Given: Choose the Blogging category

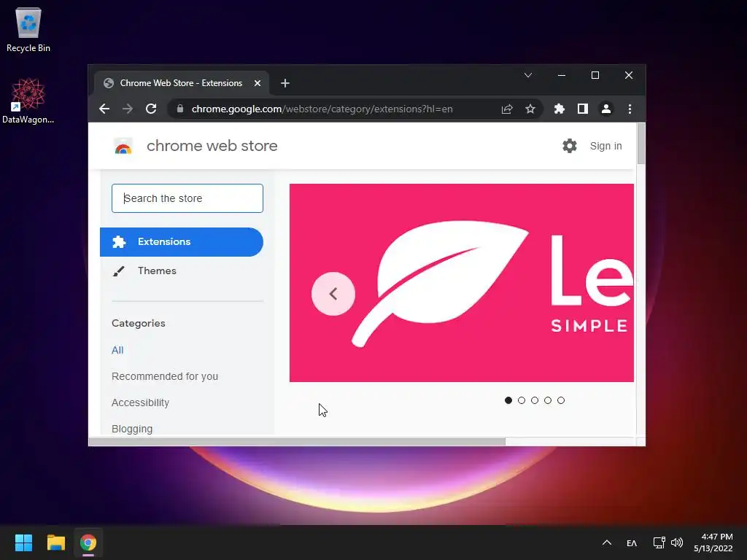Looking at the screenshot, I should click(x=132, y=429).
